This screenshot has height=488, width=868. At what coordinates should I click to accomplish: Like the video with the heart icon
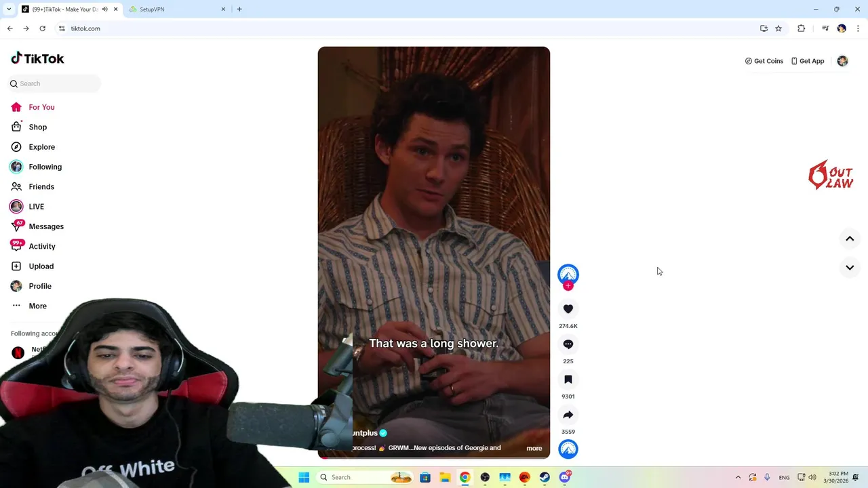(x=568, y=309)
